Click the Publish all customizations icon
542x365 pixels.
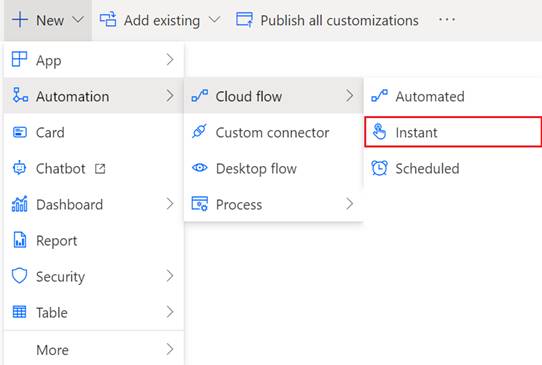pyautogui.click(x=244, y=20)
